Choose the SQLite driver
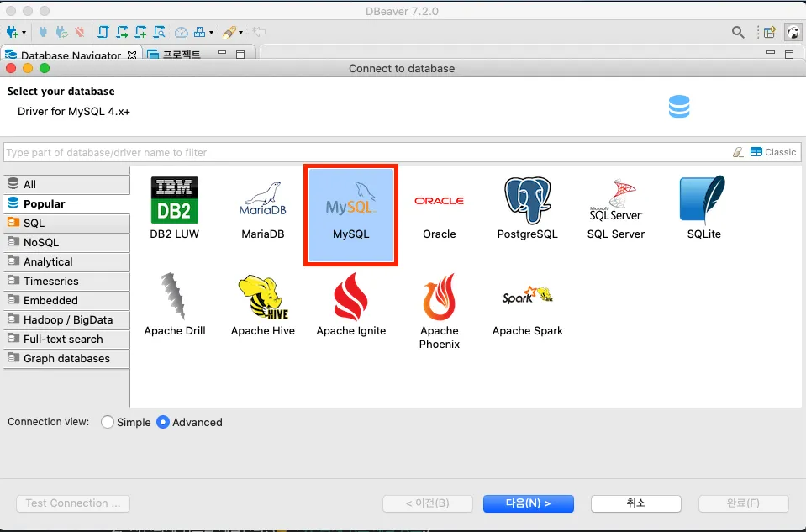Image resolution: width=806 pixels, height=532 pixels. click(703, 208)
